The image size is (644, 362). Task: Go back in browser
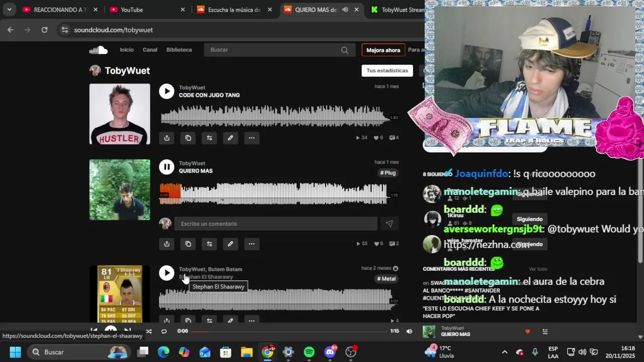[x=11, y=30]
